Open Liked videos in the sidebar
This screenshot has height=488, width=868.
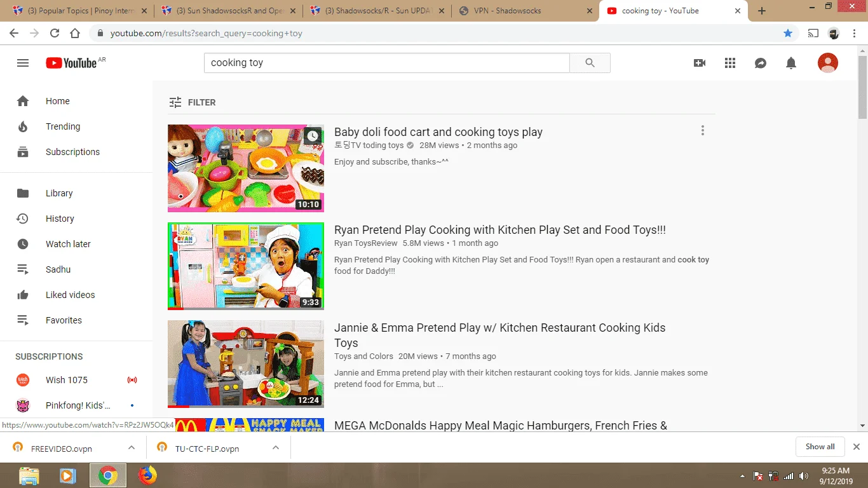76,295
